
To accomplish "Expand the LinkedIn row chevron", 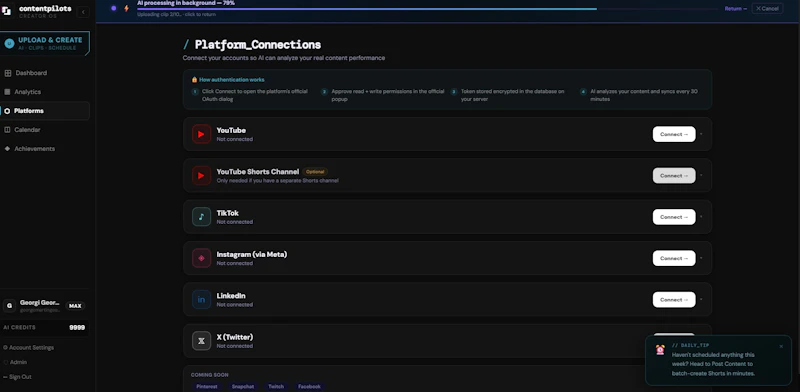I will point(702,300).
